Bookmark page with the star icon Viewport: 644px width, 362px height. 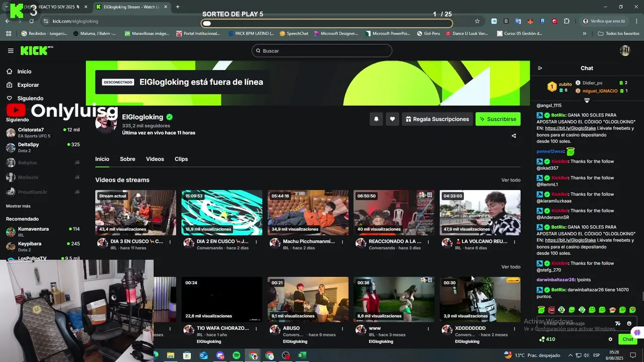pos(477,21)
